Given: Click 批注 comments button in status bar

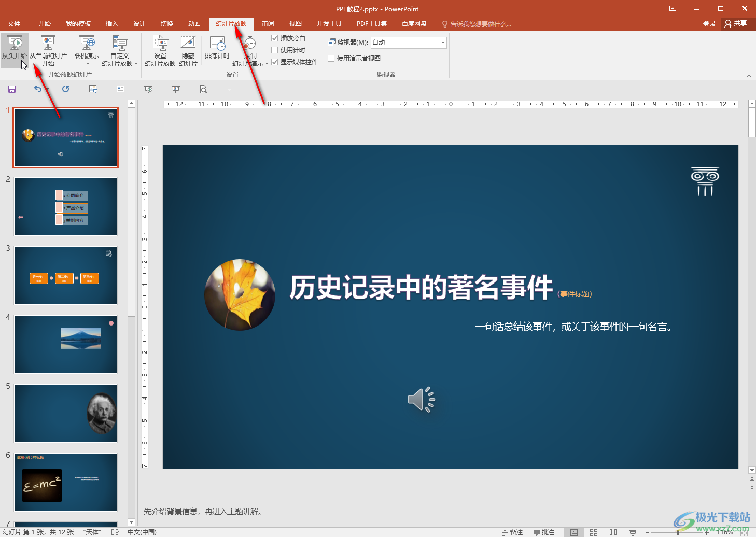Looking at the screenshot, I should (544, 532).
